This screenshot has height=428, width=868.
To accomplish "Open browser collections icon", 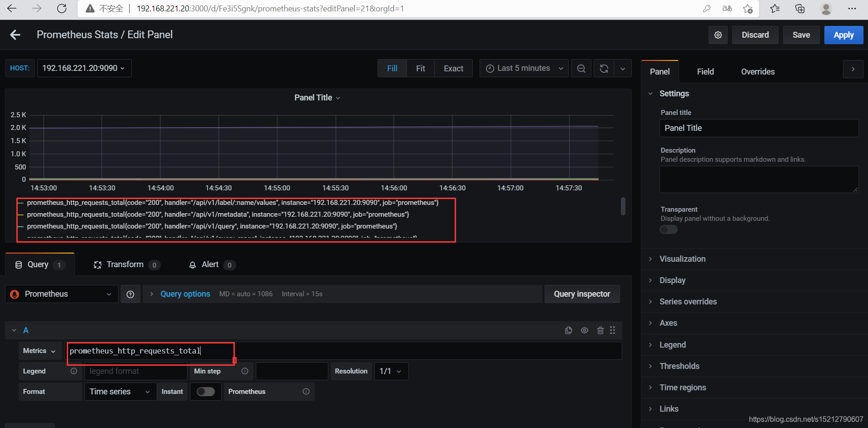I will pos(800,9).
